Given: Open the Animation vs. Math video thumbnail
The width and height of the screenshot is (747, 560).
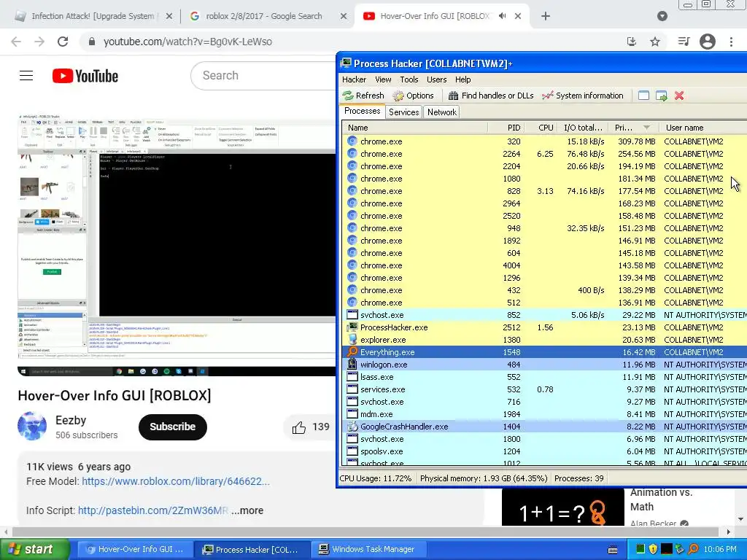Looking at the screenshot, I should 562,507.
